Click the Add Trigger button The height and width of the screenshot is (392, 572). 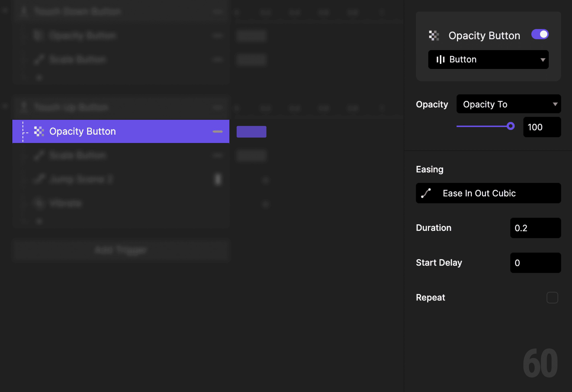point(121,250)
